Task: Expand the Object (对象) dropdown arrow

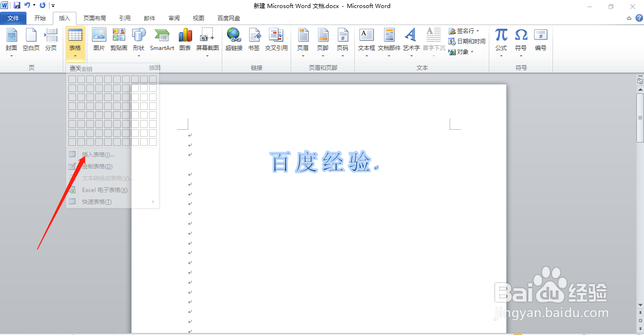Action: (x=472, y=52)
